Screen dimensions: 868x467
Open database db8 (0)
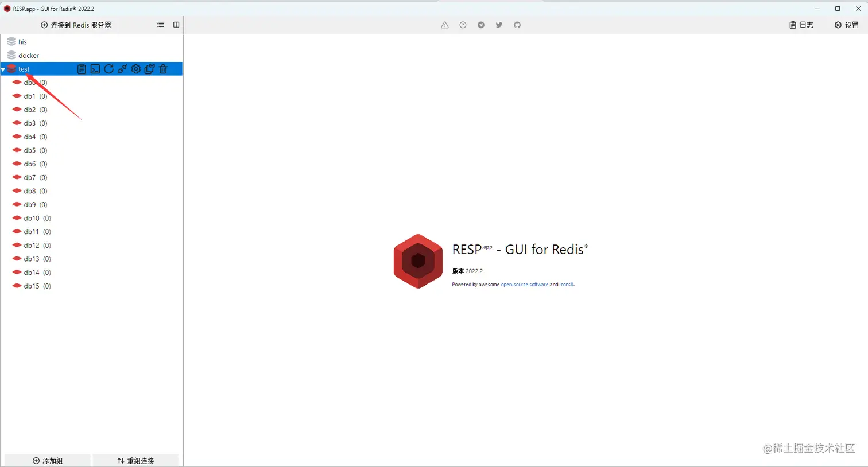click(x=36, y=191)
